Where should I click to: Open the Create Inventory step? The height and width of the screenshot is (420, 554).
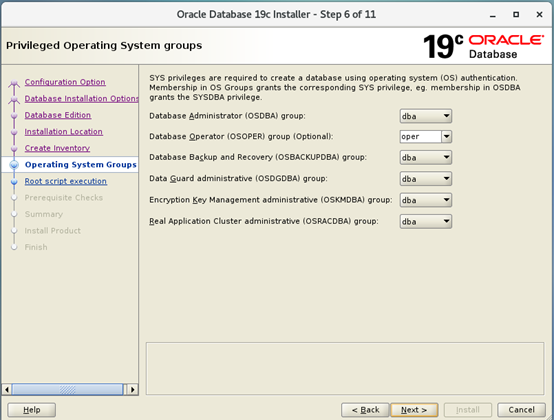[57, 148]
